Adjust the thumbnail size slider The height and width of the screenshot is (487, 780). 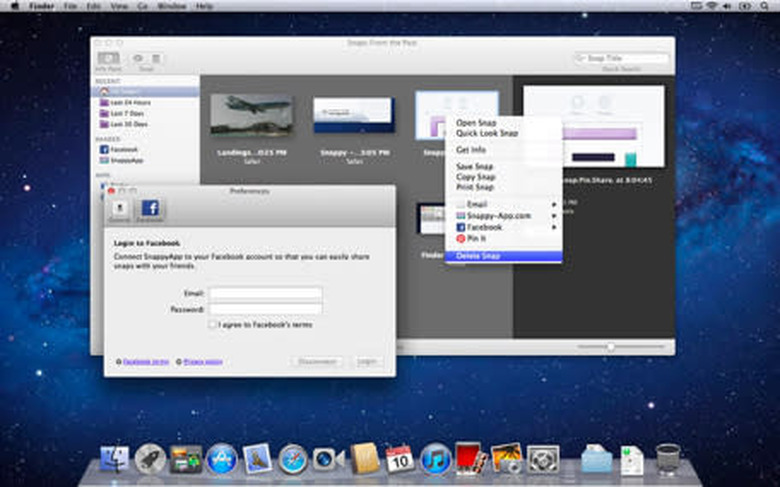click(x=610, y=346)
